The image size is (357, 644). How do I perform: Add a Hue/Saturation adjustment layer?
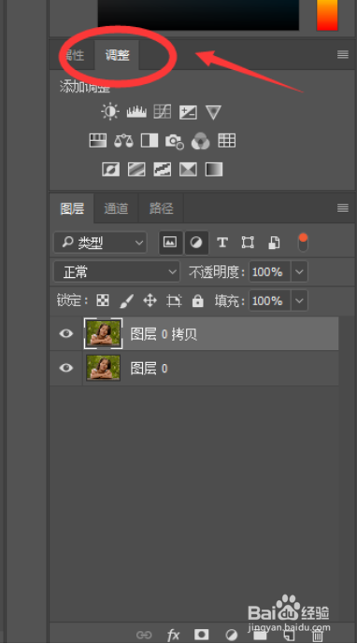click(x=98, y=141)
